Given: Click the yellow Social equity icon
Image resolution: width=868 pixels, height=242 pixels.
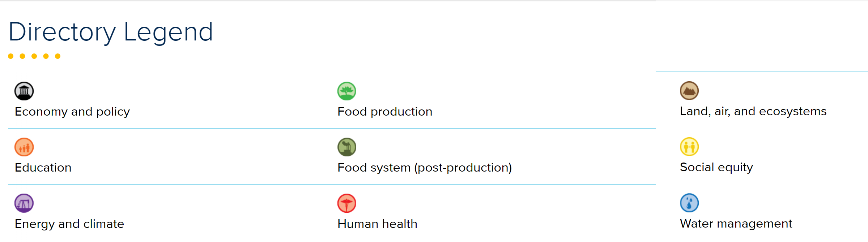Looking at the screenshot, I should click(x=689, y=147).
